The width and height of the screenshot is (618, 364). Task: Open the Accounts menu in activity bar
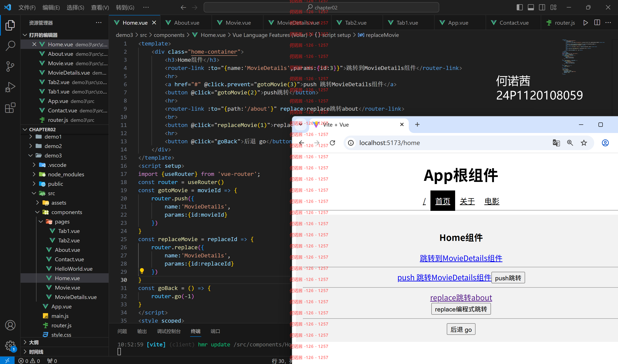pyautogui.click(x=10, y=325)
